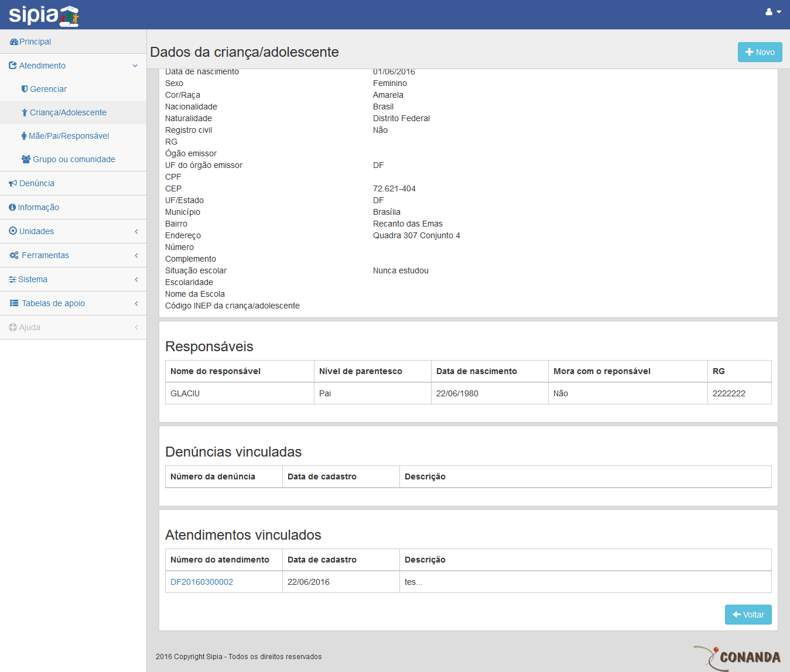This screenshot has height=672, width=790.
Task: Click the copyright Sipia footer text
Action: pyautogui.click(x=238, y=657)
